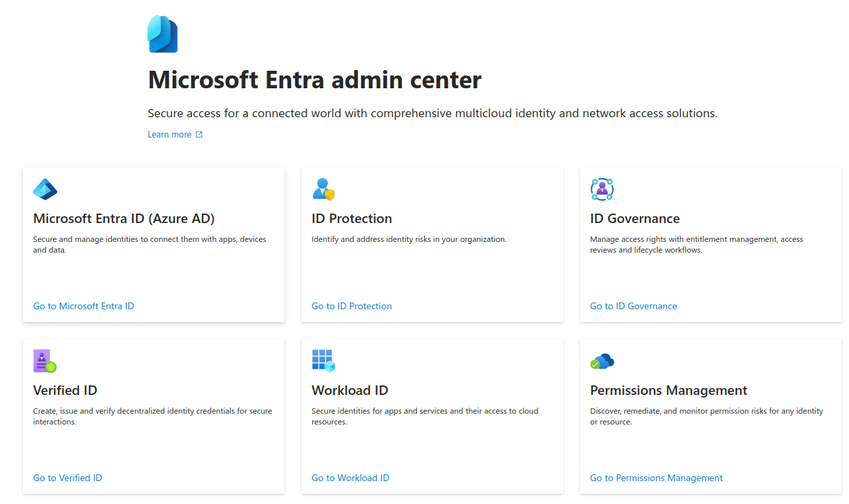
Task: Click the Permissions Management cloud icon
Action: 602,361
